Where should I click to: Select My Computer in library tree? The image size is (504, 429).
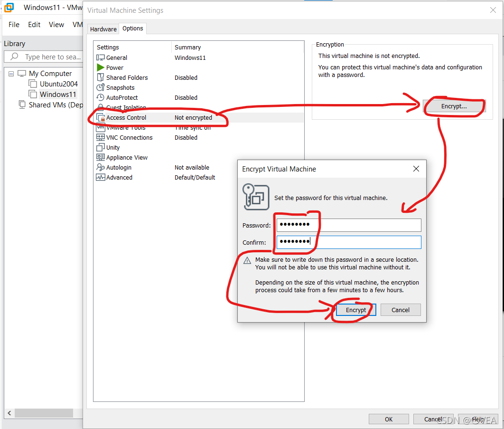[50, 73]
